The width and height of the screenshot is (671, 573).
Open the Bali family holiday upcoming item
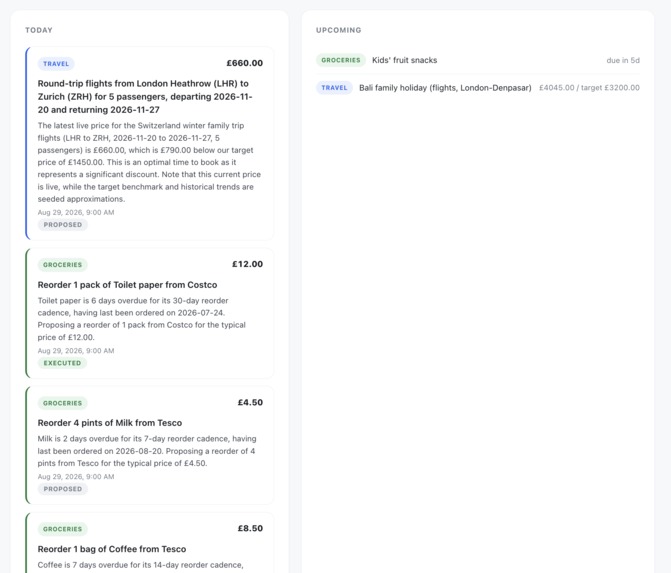(x=478, y=88)
